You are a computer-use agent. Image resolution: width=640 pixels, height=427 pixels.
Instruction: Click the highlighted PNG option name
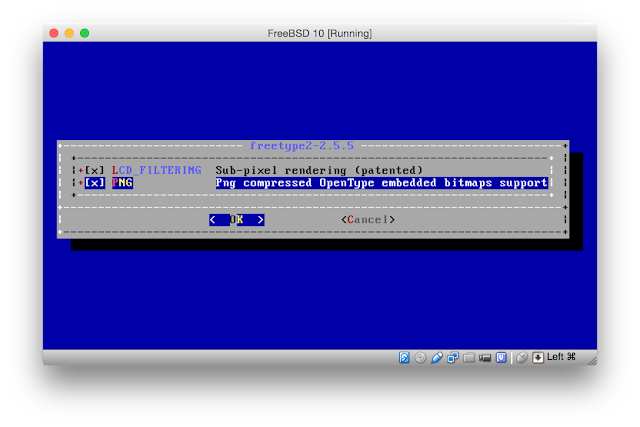click(x=122, y=182)
